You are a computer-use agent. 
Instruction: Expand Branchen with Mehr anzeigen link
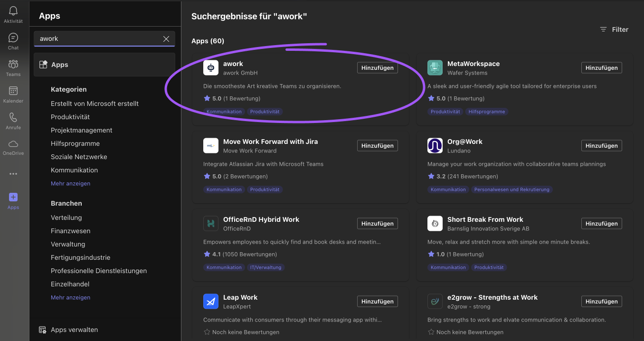(x=70, y=297)
